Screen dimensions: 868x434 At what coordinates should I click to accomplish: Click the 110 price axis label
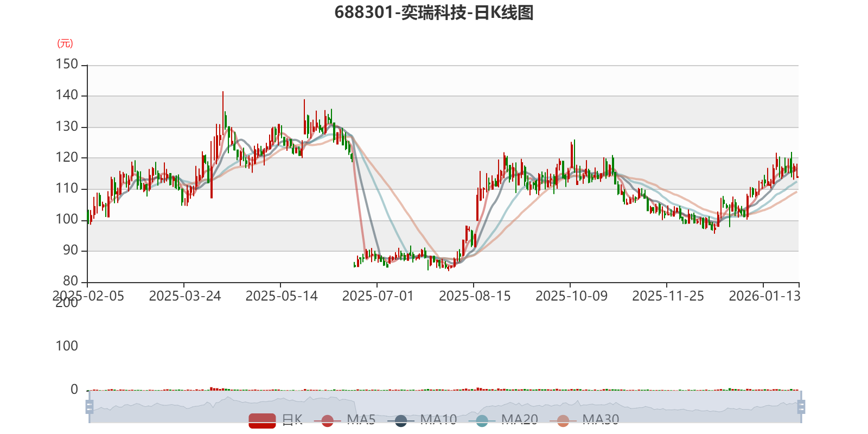tap(67, 188)
